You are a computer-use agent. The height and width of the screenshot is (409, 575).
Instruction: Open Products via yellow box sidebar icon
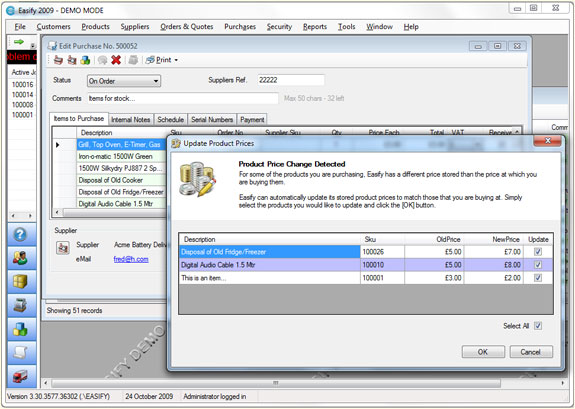[x=21, y=281]
